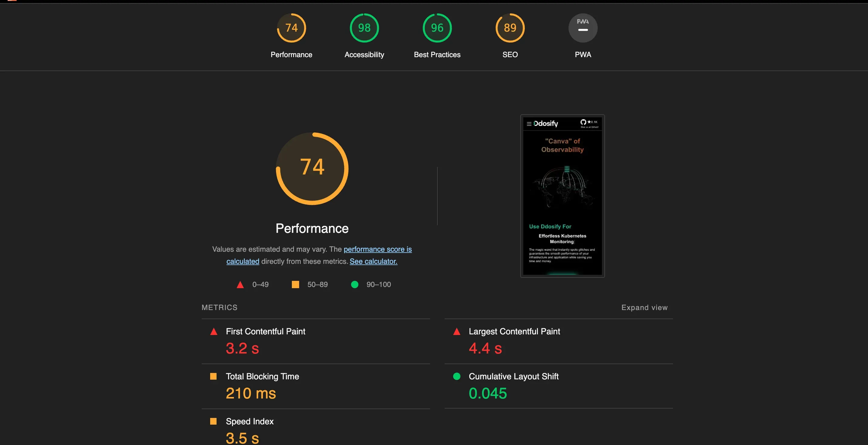Click the Best Practices 96 gauge
This screenshot has height=445, width=868.
click(x=437, y=28)
